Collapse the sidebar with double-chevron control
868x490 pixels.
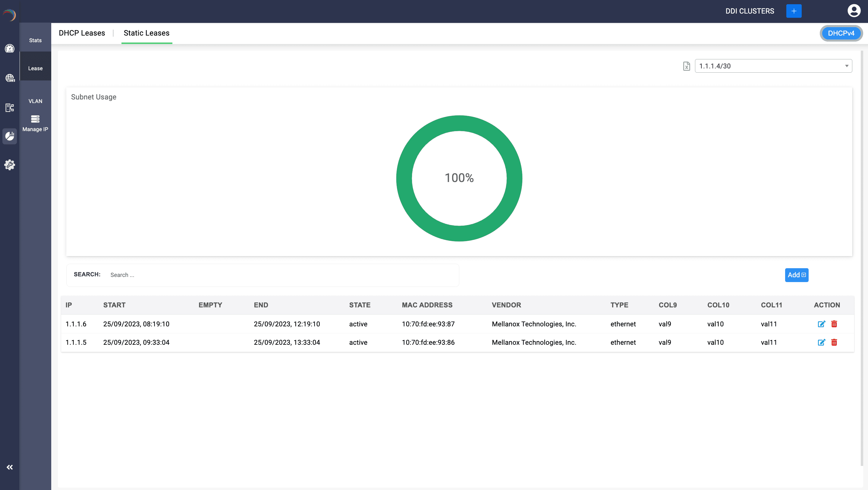coord(9,467)
